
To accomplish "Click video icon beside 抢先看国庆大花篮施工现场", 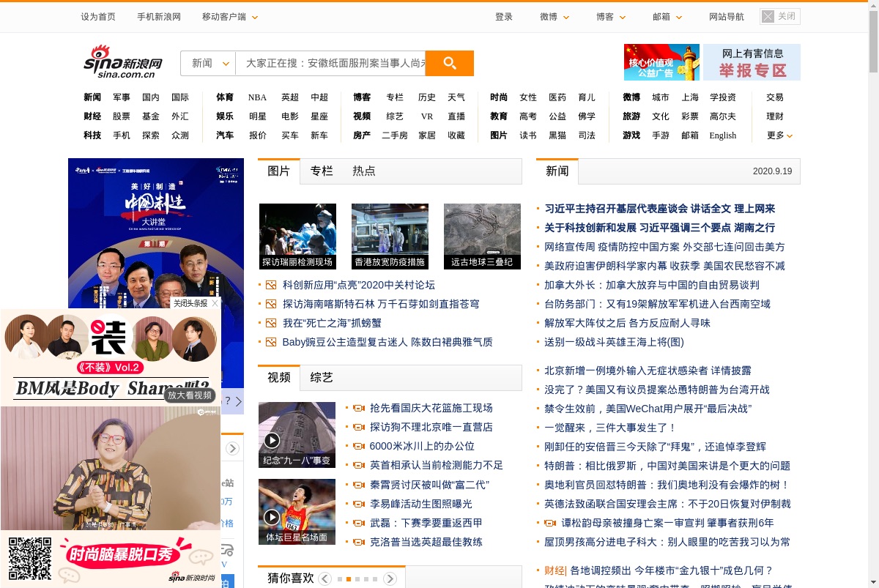I will [x=359, y=408].
